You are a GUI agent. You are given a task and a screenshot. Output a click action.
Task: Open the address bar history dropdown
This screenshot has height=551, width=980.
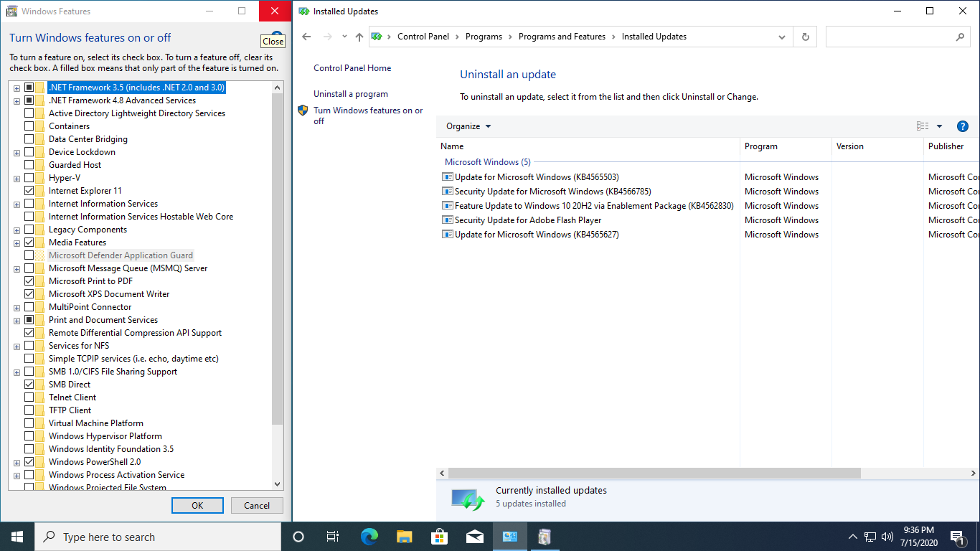[782, 37]
